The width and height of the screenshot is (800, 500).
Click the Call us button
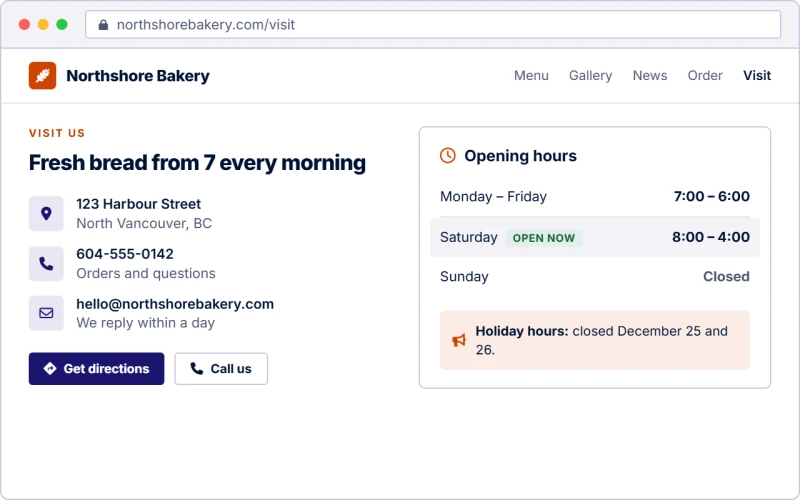tap(221, 368)
